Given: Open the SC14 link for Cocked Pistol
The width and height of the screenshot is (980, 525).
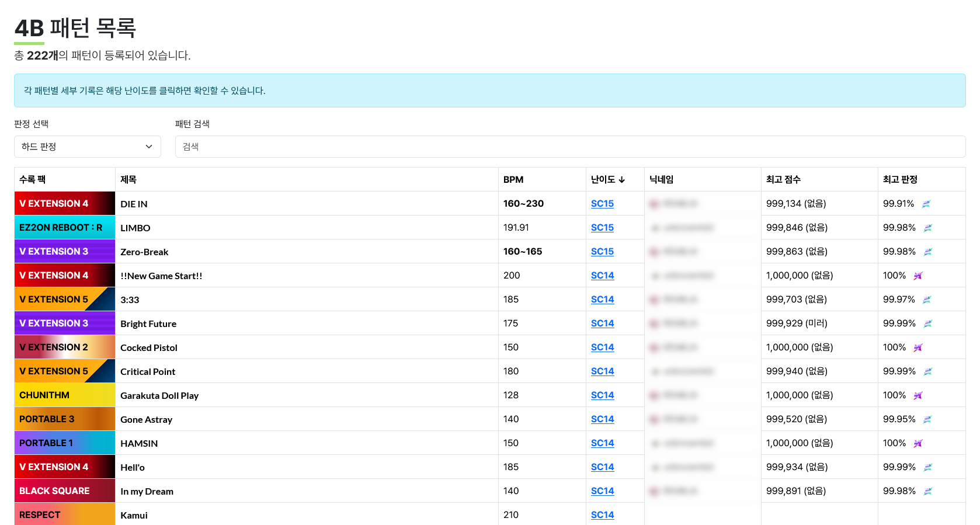Looking at the screenshot, I should pyautogui.click(x=602, y=347).
